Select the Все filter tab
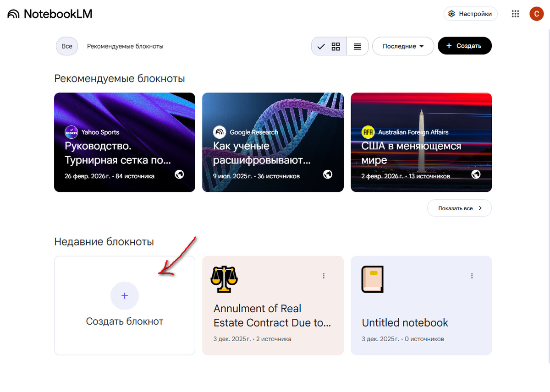550x392 pixels. pyautogui.click(x=67, y=46)
